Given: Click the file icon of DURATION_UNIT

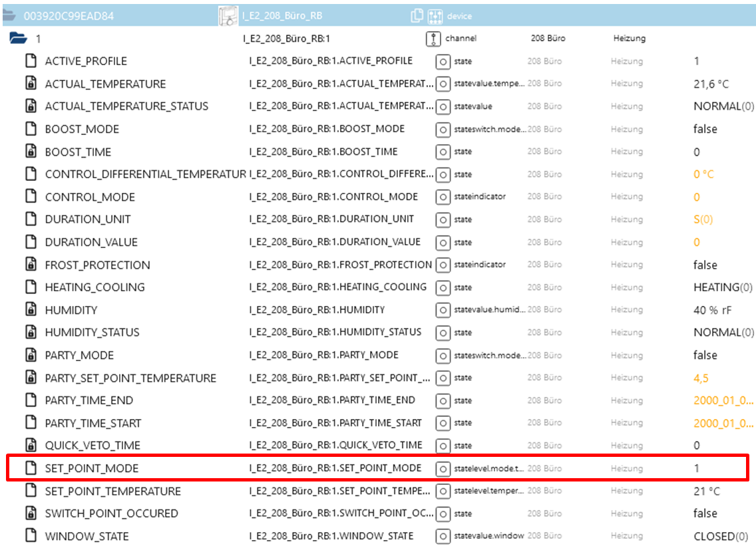Looking at the screenshot, I should click(31, 219).
